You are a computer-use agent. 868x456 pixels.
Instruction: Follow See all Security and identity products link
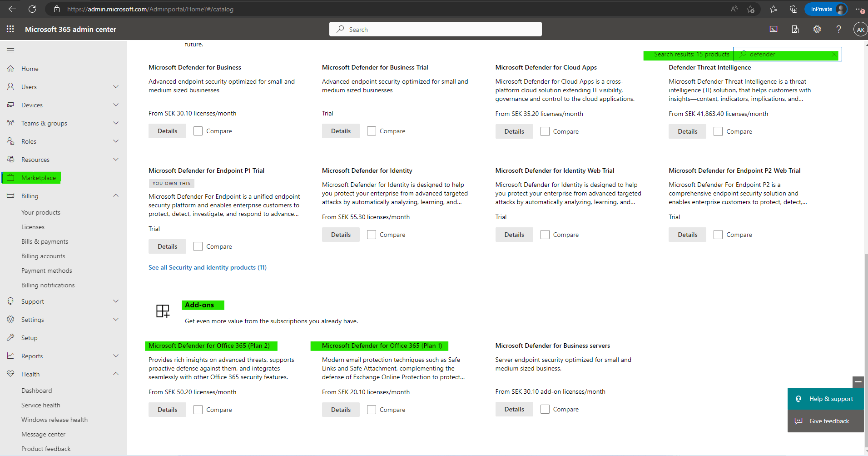click(208, 267)
